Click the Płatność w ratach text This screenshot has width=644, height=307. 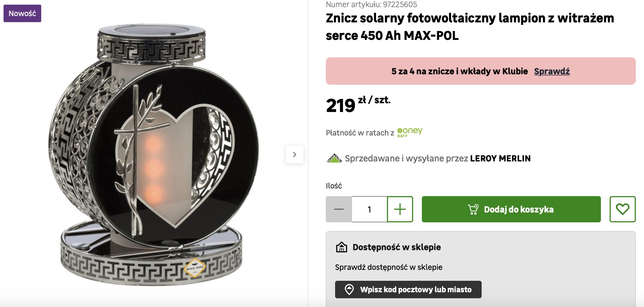click(360, 133)
